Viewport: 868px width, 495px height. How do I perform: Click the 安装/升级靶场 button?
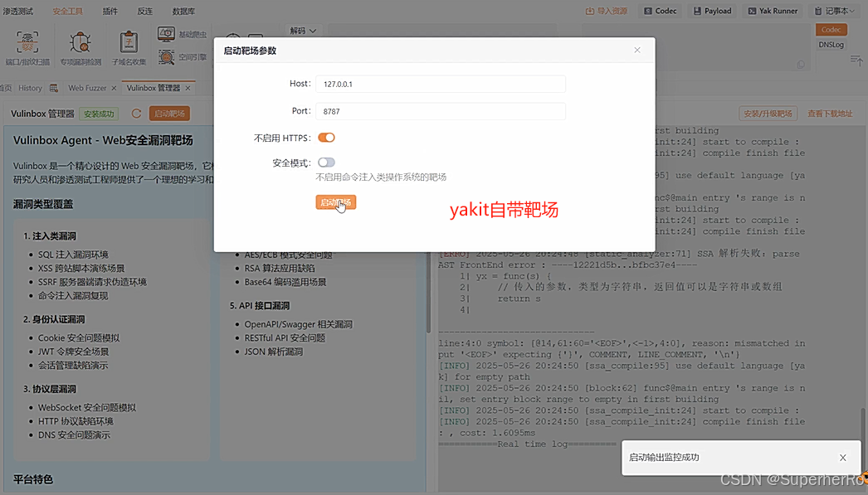pos(768,114)
